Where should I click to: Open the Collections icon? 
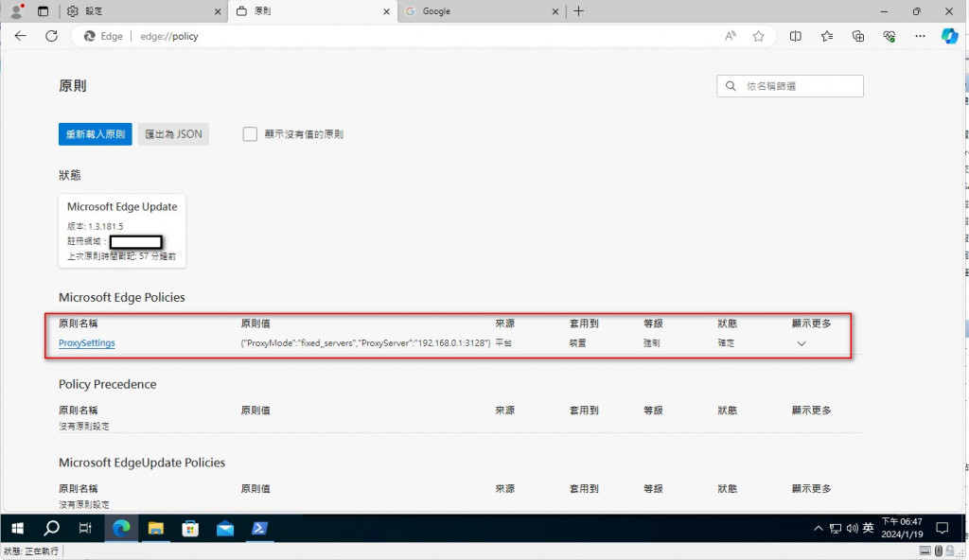857,36
